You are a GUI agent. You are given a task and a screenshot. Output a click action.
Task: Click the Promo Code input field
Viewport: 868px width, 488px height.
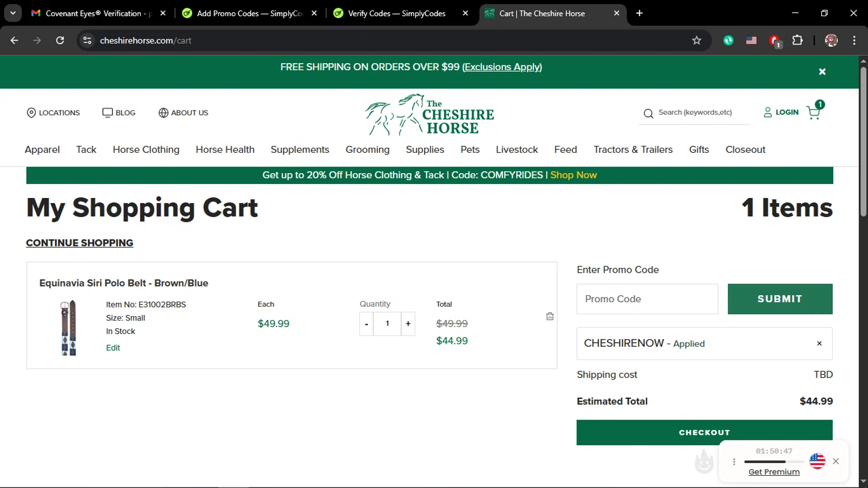coord(647,299)
